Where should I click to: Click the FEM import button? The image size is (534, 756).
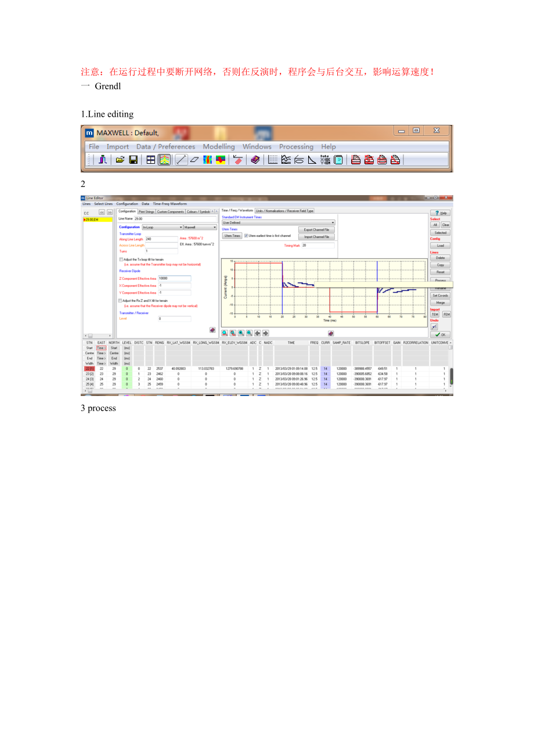coord(446,314)
